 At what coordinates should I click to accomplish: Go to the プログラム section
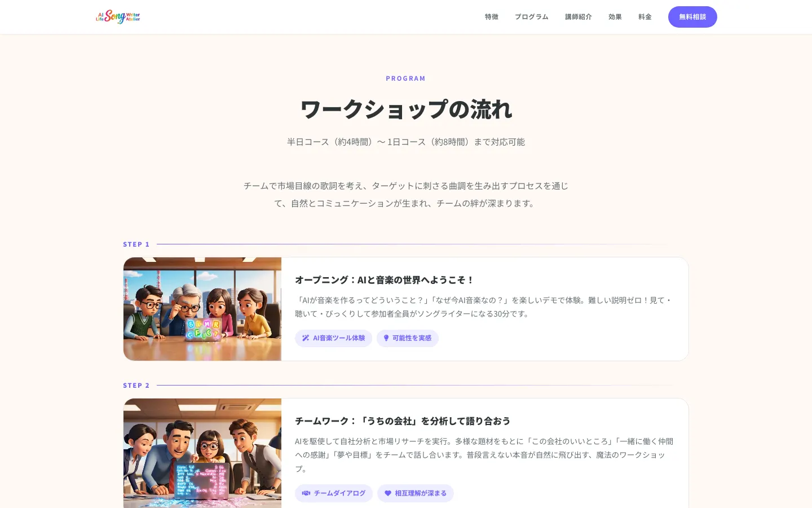click(x=532, y=17)
